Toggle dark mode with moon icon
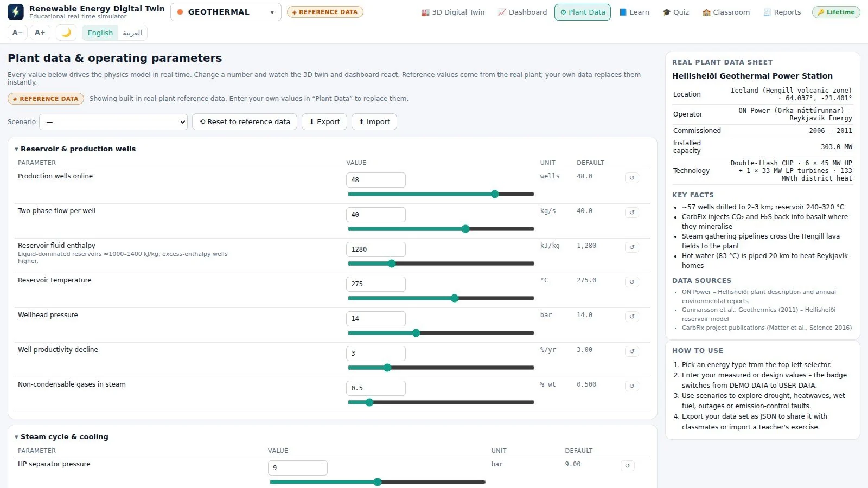 point(66,33)
